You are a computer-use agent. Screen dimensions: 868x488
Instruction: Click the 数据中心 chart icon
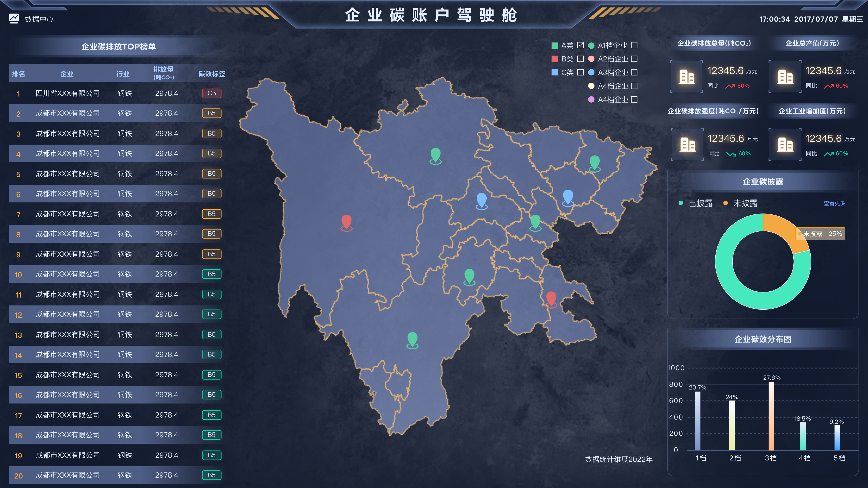point(14,19)
